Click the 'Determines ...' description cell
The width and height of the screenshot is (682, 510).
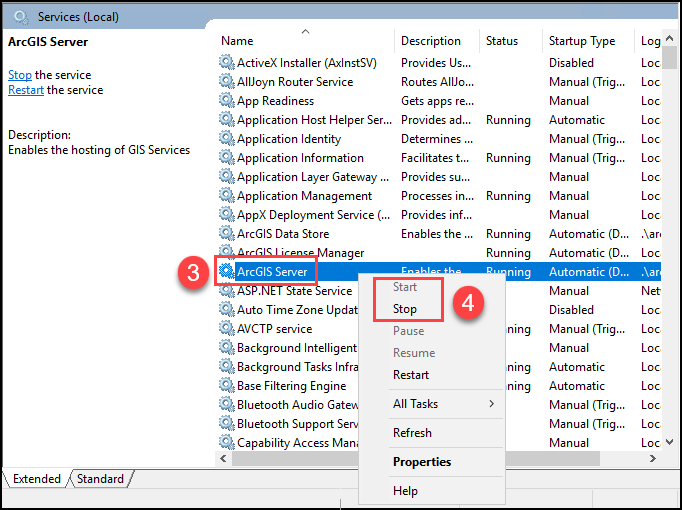pos(437,139)
